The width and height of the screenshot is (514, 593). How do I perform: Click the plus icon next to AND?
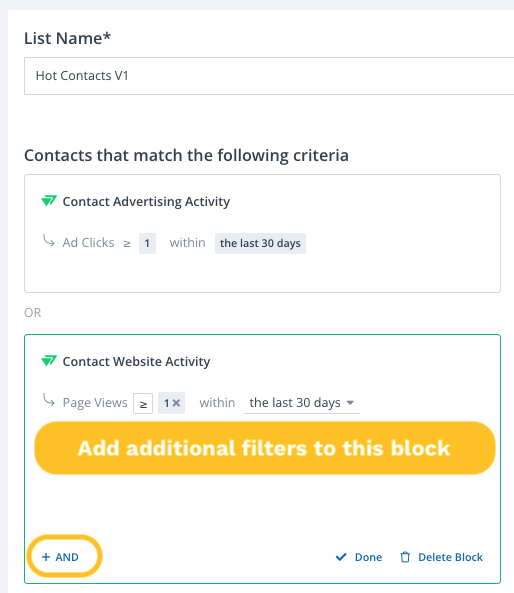click(x=46, y=557)
